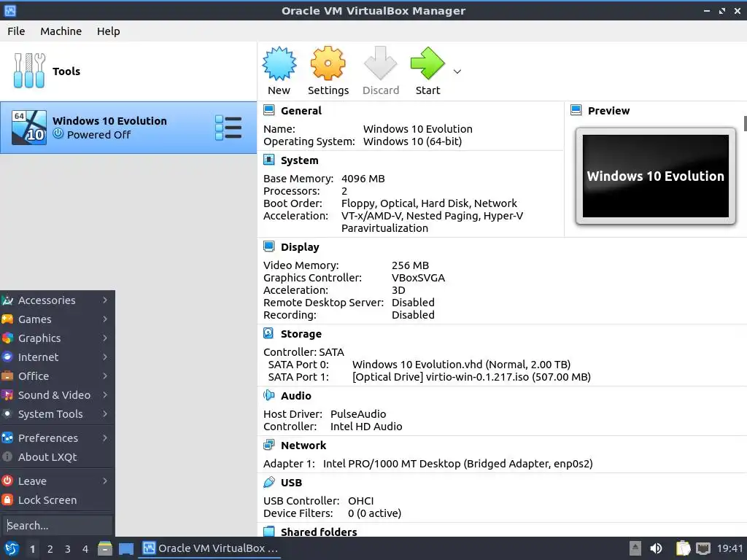Open Settings with the orange gear icon

[328, 63]
